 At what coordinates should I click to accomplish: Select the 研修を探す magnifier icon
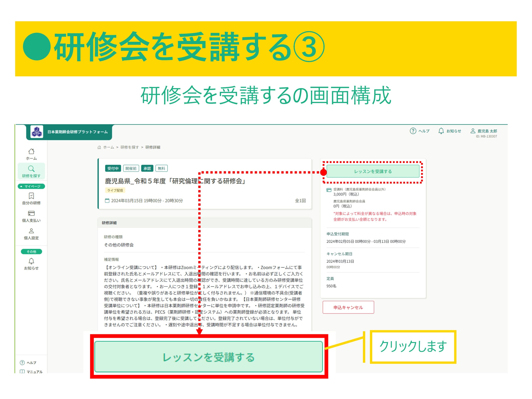31,169
